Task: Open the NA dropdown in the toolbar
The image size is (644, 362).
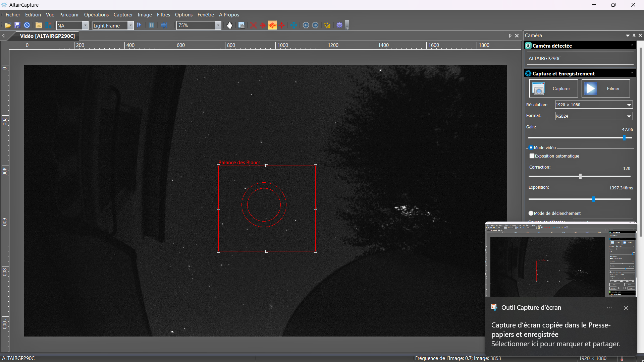Action: (85, 25)
